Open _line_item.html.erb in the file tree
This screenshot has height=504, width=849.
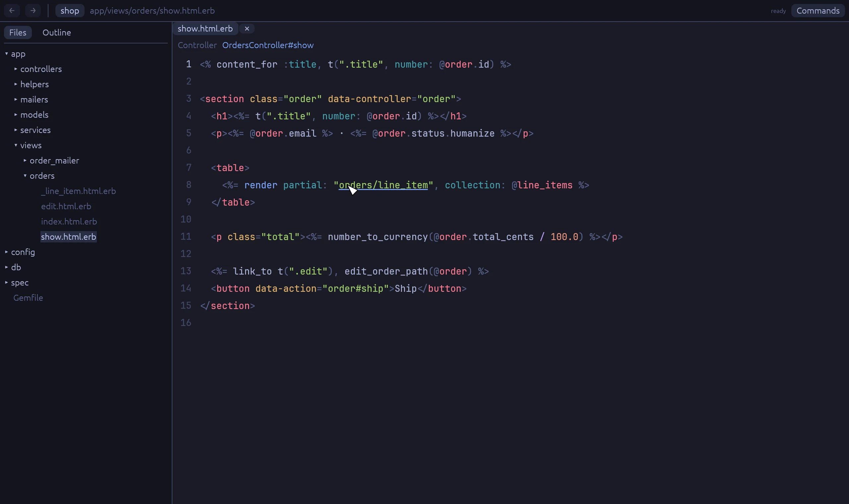(79, 191)
